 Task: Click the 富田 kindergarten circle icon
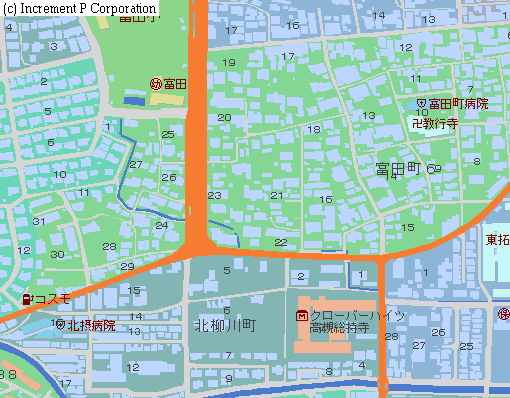(x=156, y=84)
